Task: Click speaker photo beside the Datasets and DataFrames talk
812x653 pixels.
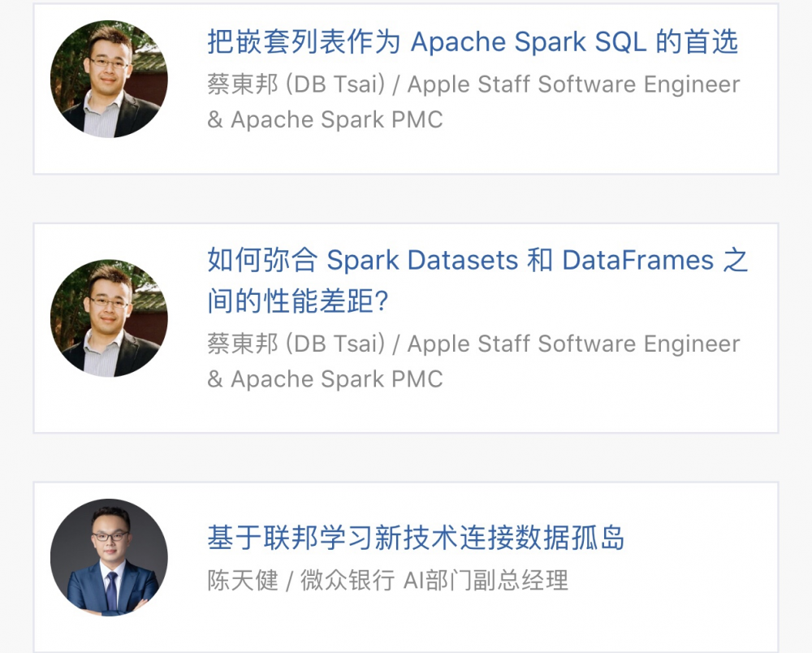Action: (109, 318)
